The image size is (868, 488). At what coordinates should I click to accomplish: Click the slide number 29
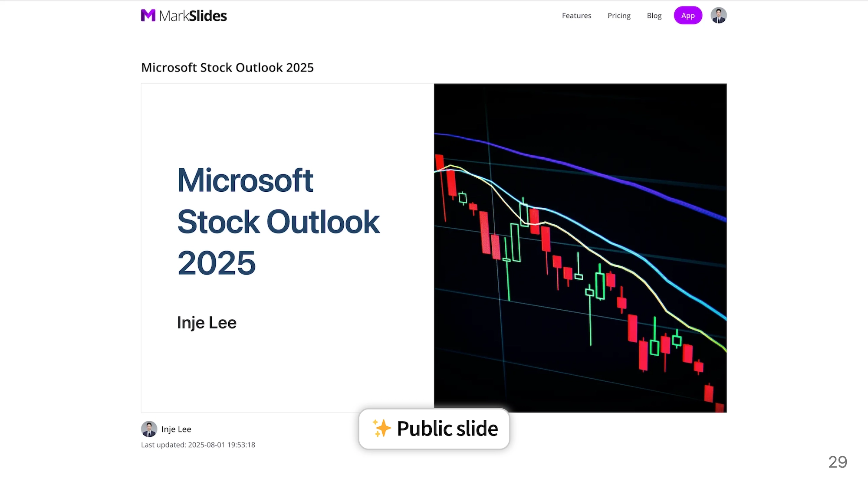tap(837, 462)
